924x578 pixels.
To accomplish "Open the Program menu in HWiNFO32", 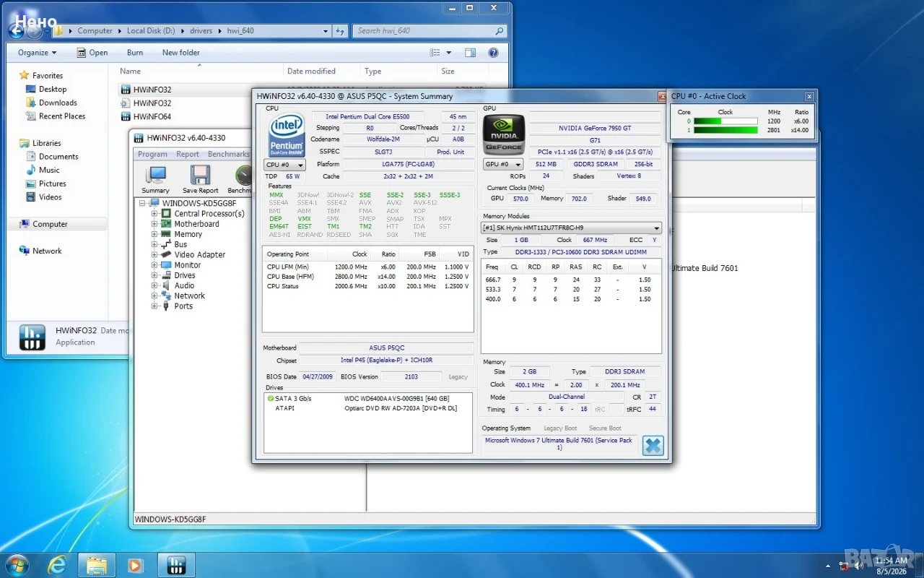I will (152, 154).
